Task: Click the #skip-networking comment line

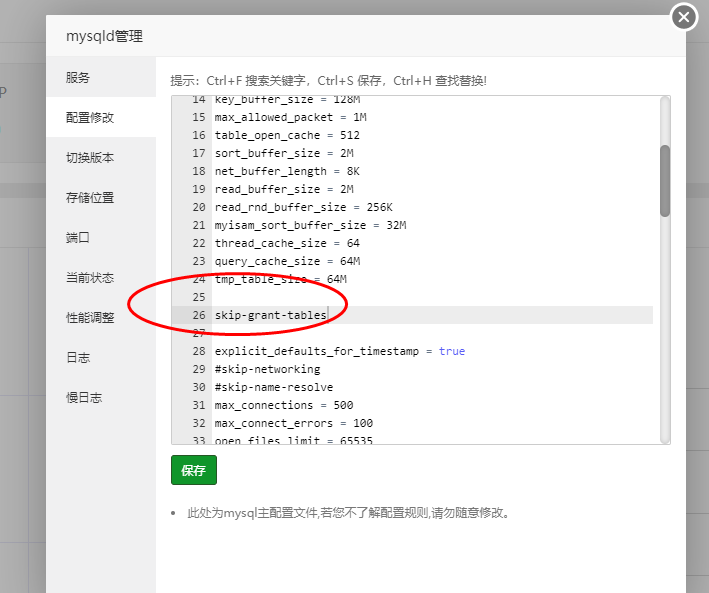Action: point(267,369)
